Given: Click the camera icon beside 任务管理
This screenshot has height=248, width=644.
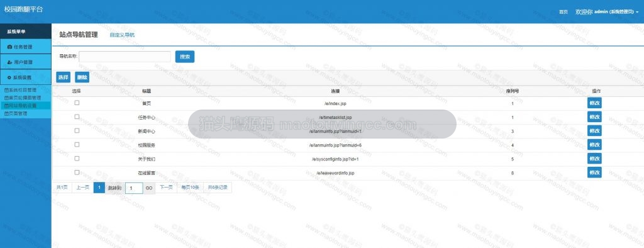Looking at the screenshot, I should click(10, 47).
